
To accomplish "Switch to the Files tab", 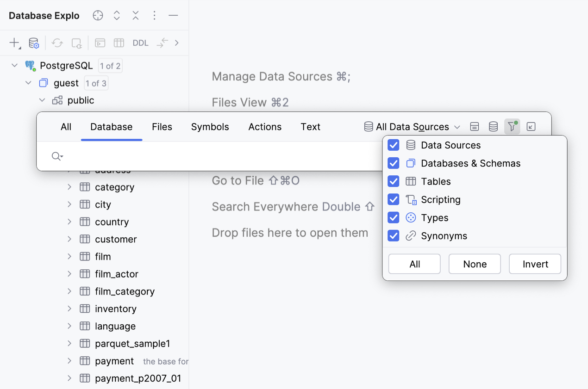I will tap(162, 127).
